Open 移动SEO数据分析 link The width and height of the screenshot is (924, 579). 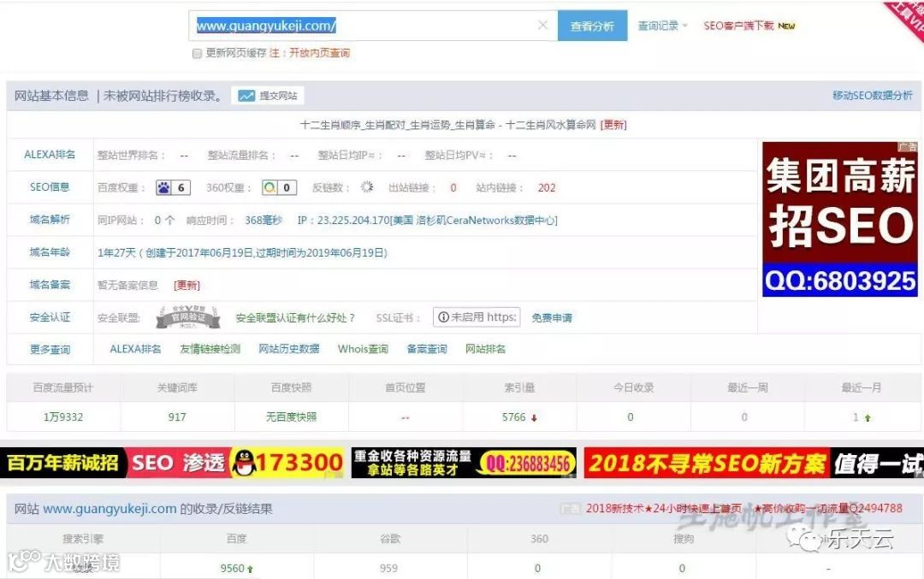pos(872,96)
